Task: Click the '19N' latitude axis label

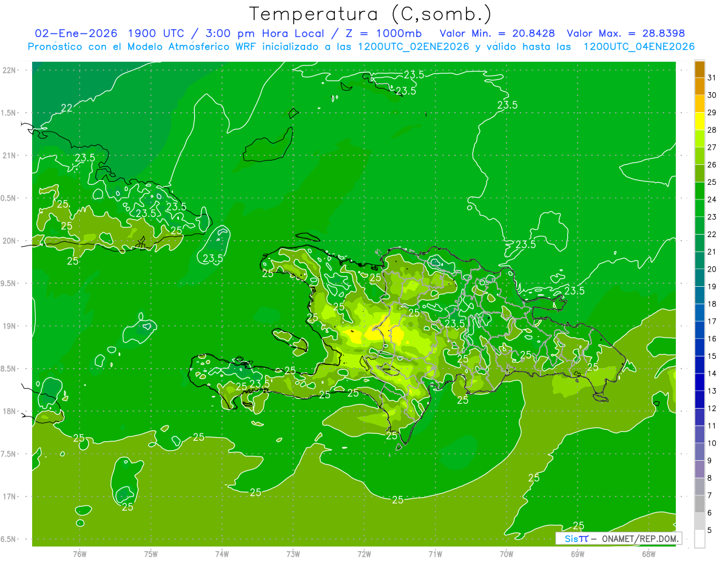Action: click(10, 326)
